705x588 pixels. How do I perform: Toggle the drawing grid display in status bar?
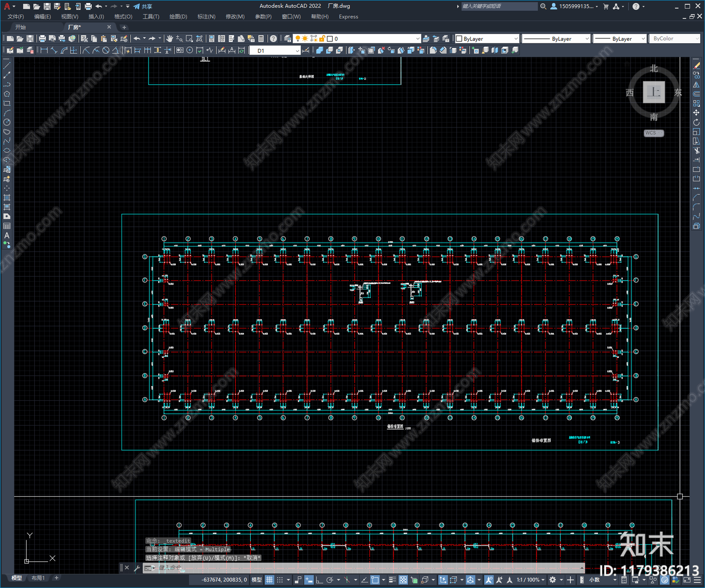pos(269,580)
